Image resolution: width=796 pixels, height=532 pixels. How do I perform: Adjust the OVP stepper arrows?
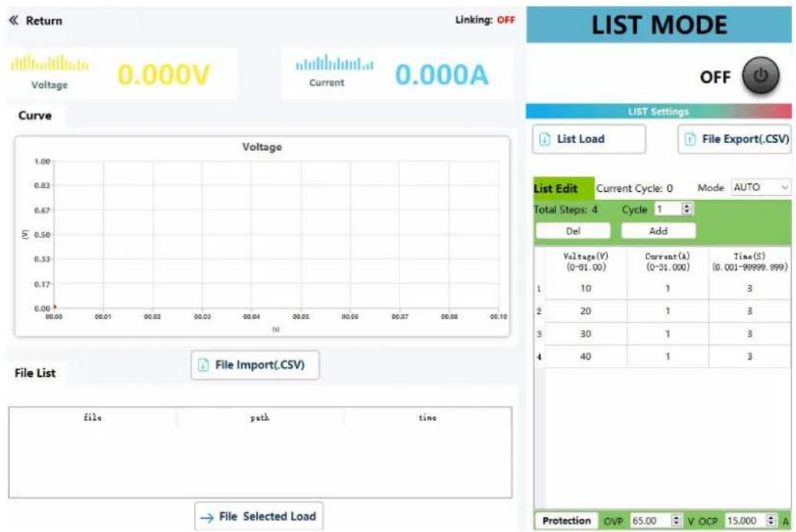(676, 521)
